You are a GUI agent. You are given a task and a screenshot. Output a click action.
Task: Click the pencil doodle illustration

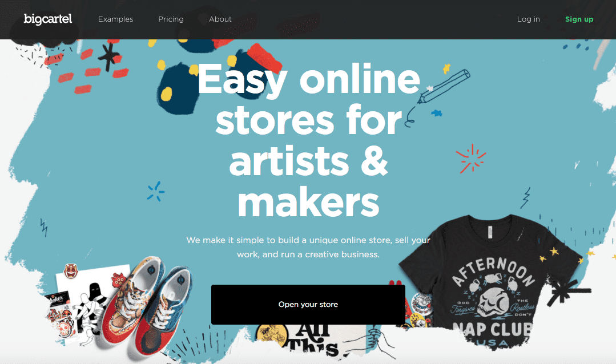[x=439, y=94]
